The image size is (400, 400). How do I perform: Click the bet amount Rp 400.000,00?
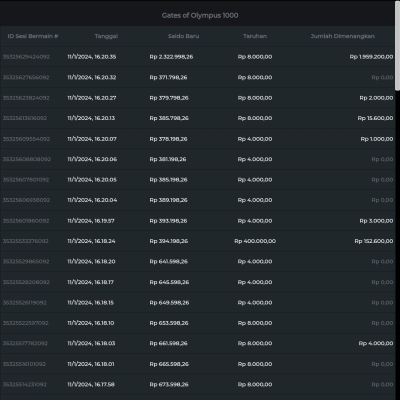(x=255, y=241)
